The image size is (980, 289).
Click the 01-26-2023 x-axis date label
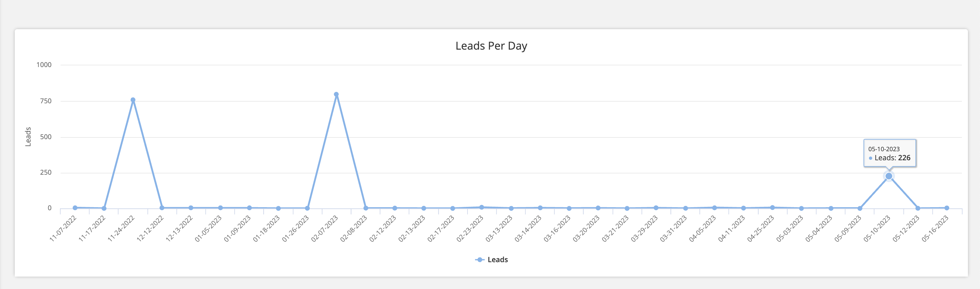tap(296, 229)
